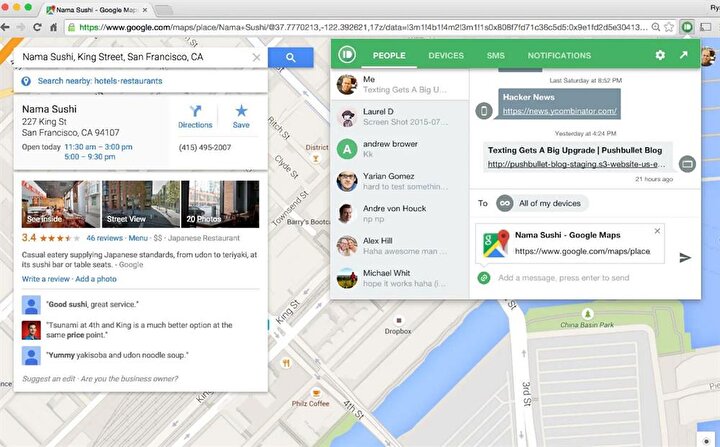The height and width of the screenshot is (447, 720).
Task: Click the browser device icon beside Pushbullet Blog push
Action: (687, 164)
